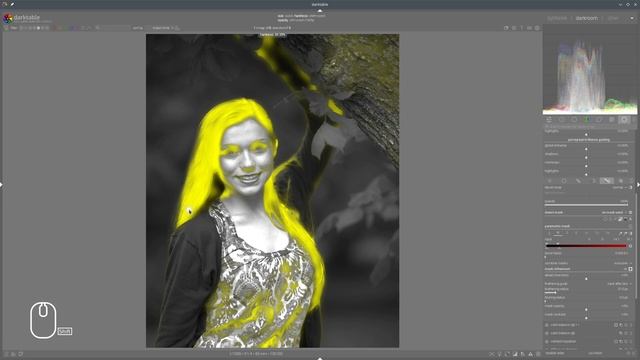The image size is (640, 360).
Task: Toggle guides overlay icon in bottom bar
Action: (538, 354)
